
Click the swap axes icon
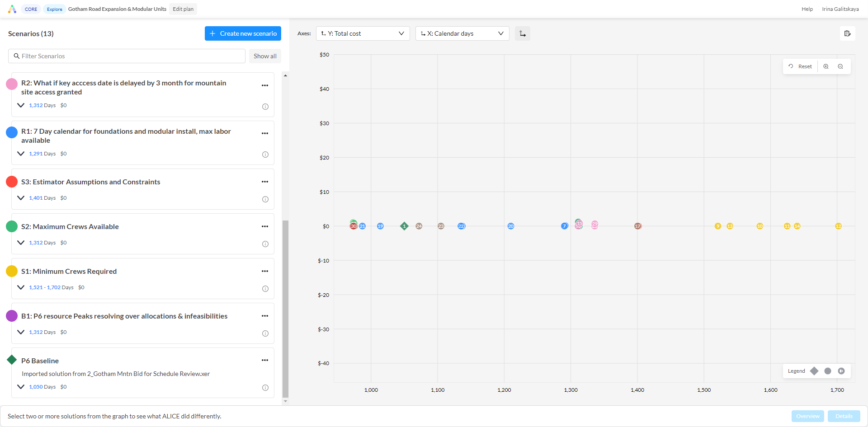[x=523, y=33]
